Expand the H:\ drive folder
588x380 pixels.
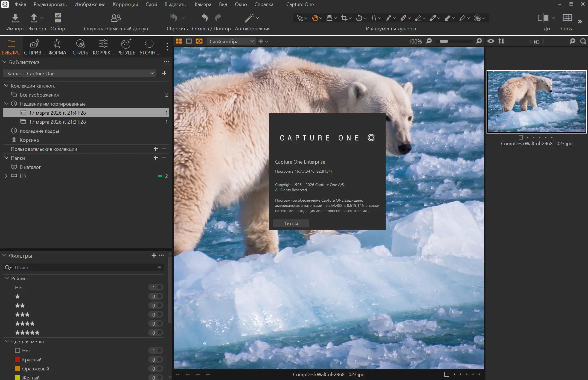coord(6,176)
